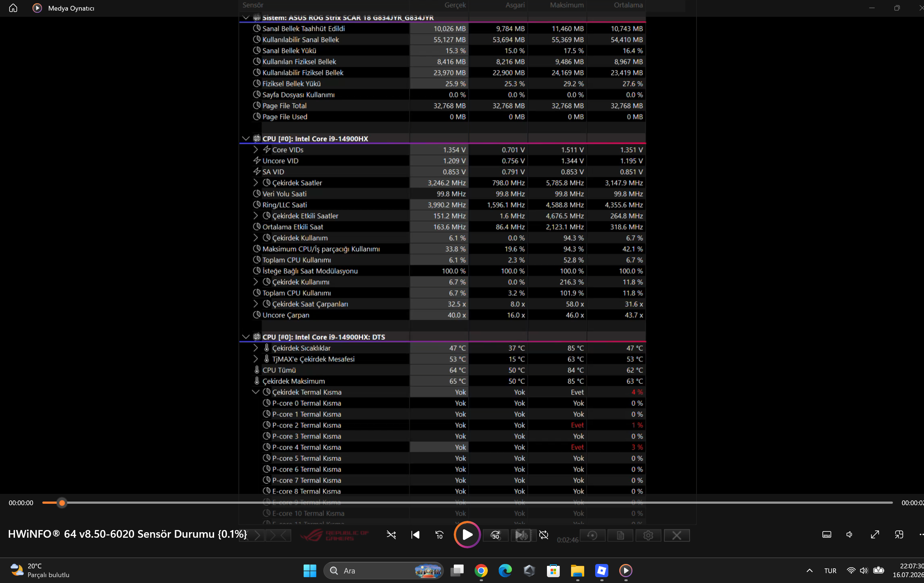Switch to the mini player view
The height and width of the screenshot is (583, 924).
[x=899, y=534]
